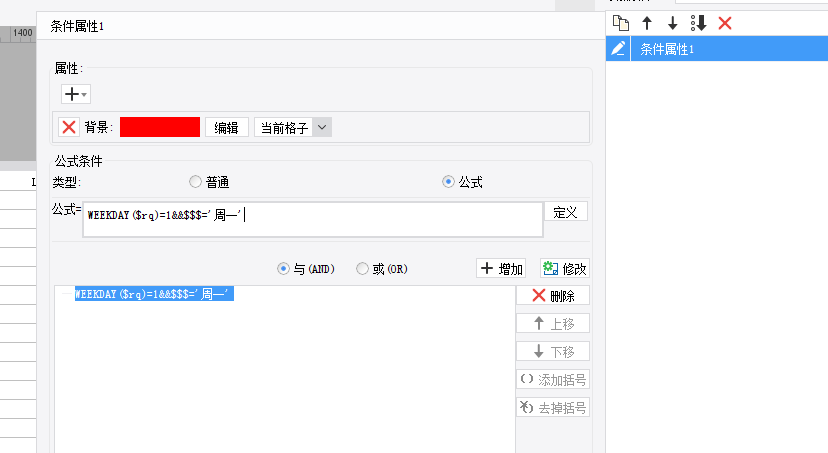Click the 删除 delete button
Viewport: 828px width, 453px height.
(553, 296)
